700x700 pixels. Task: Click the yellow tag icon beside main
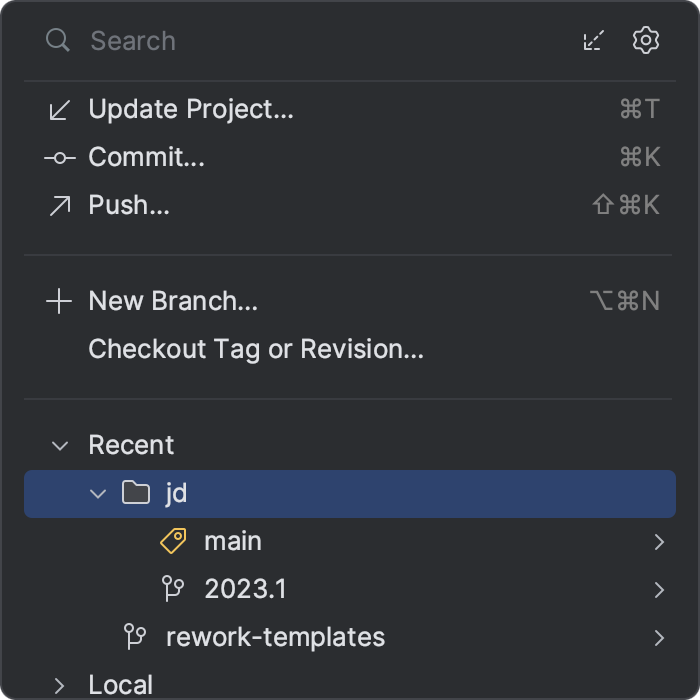tap(174, 541)
